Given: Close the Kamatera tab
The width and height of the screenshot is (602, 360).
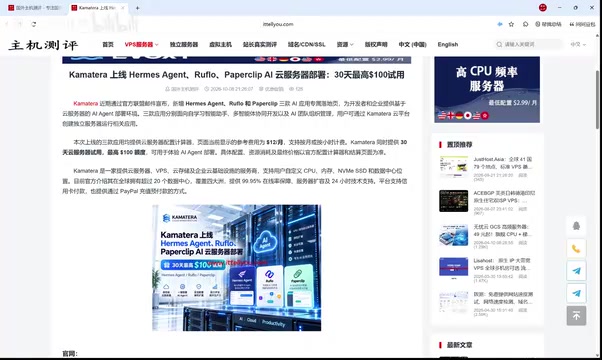Looking at the screenshot, I should tap(123, 8).
